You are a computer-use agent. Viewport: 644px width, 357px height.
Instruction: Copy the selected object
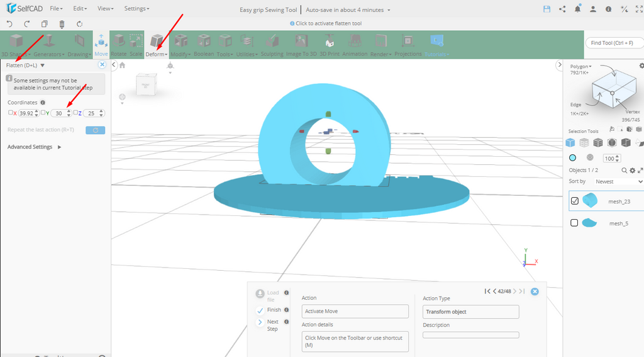(45, 24)
